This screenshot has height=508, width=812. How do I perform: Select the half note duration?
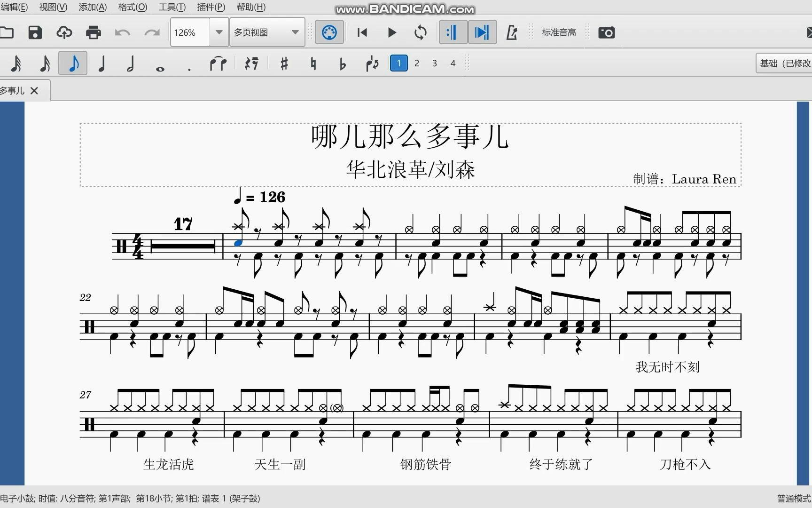(131, 63)
